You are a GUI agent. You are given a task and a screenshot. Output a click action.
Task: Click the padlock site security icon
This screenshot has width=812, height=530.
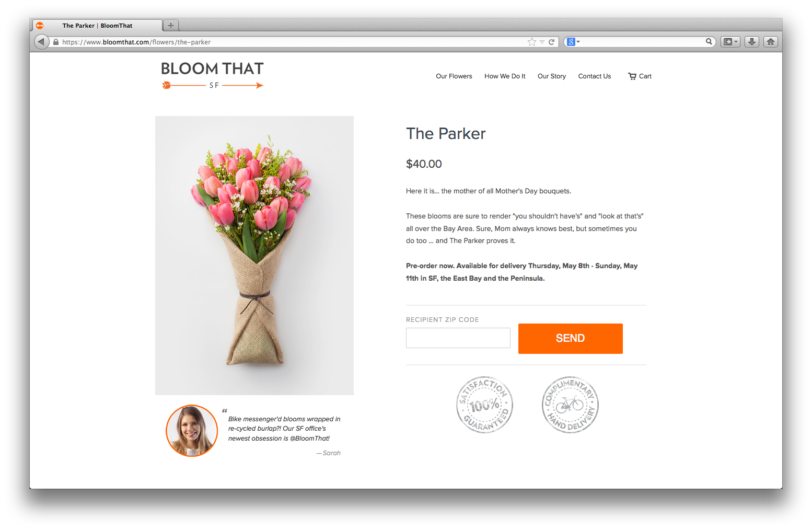coord(56,42)
